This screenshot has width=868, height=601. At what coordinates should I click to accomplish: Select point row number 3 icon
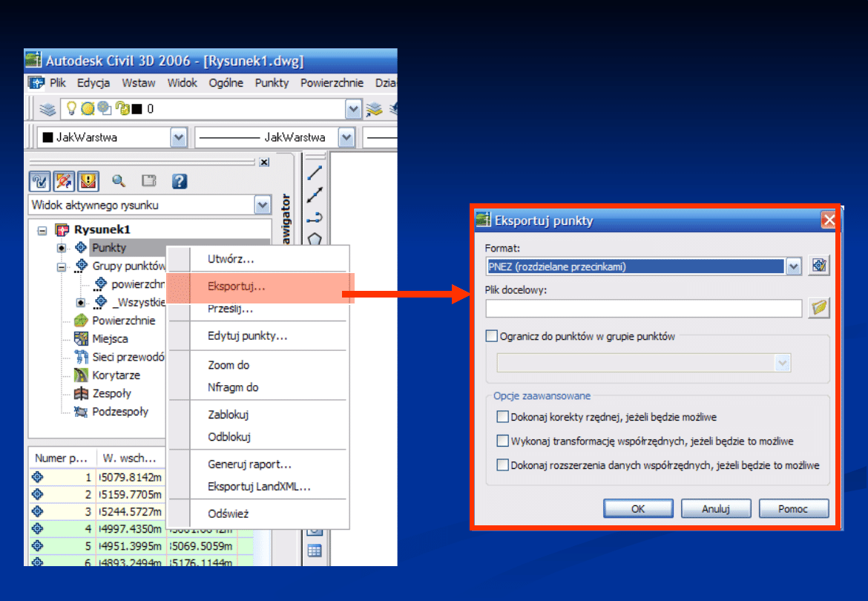(x=38, y=511)
